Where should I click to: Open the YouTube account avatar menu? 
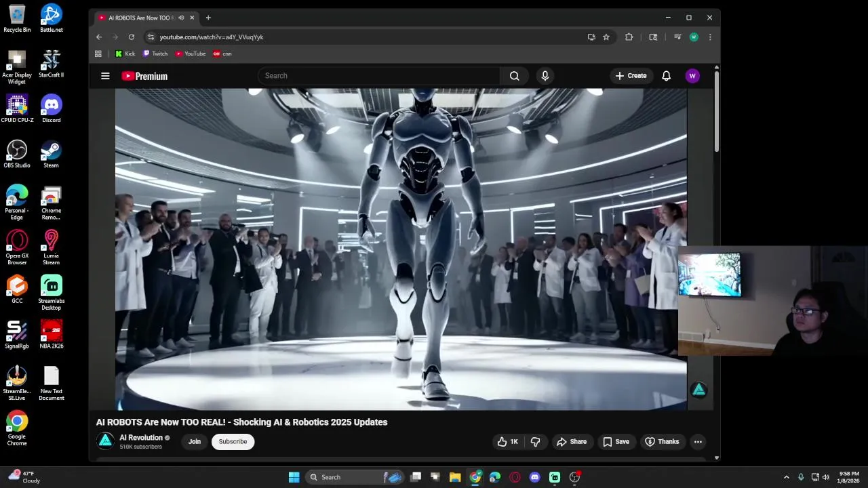click(692, 76)
